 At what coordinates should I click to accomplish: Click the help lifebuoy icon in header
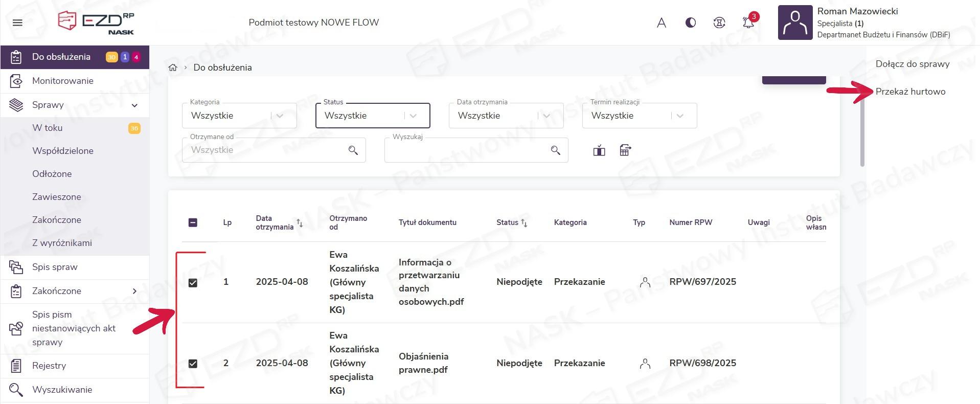click(x=719, y=23)
